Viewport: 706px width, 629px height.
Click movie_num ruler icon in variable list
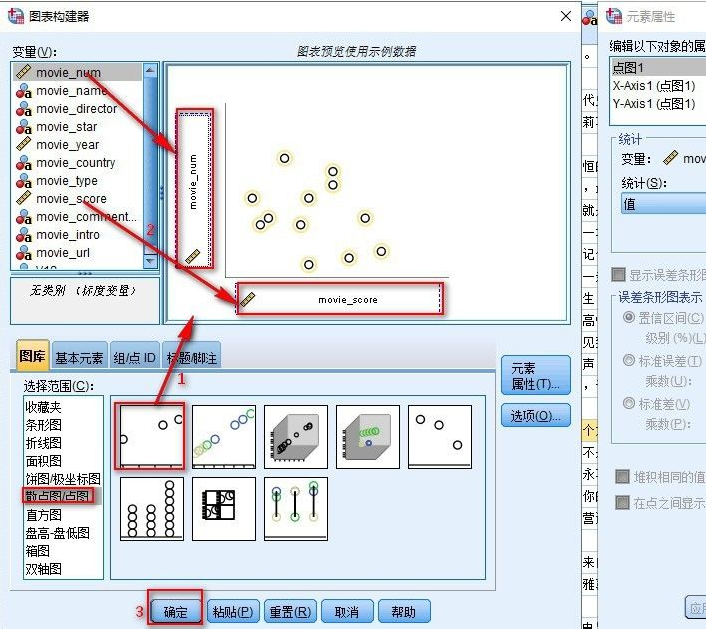click(23, 72)
